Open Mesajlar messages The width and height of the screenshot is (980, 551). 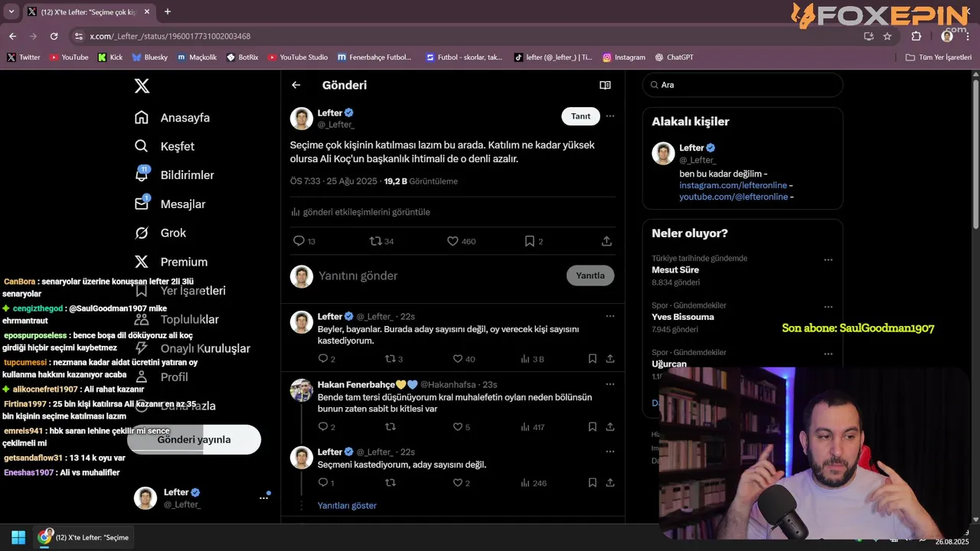[170, 204]
